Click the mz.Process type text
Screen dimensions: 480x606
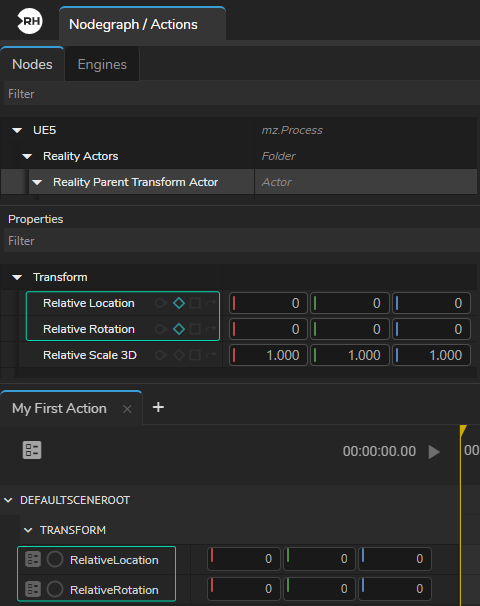(292, 130)
